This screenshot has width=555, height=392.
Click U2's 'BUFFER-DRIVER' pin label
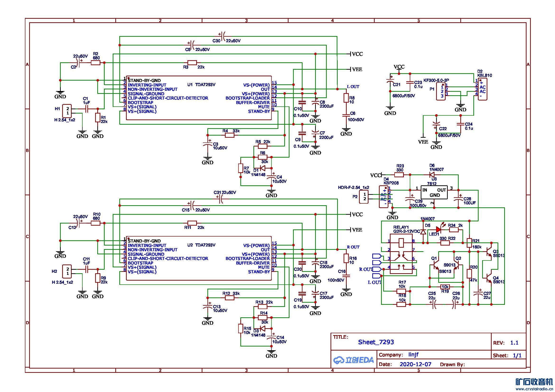253,263
